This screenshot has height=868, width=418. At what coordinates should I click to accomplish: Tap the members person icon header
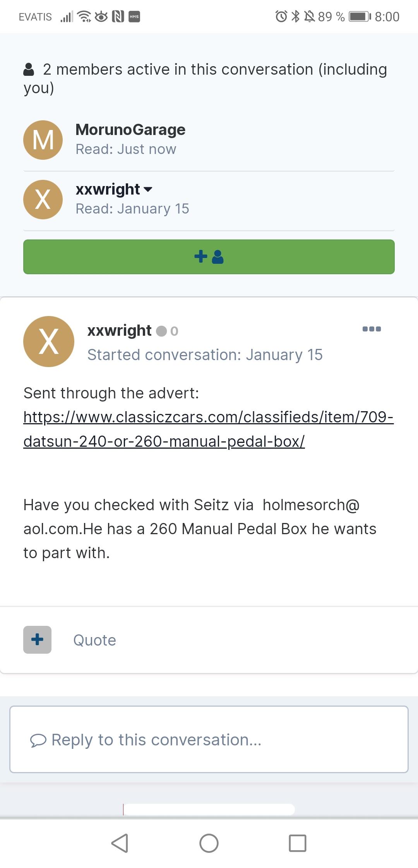(29, 70)
